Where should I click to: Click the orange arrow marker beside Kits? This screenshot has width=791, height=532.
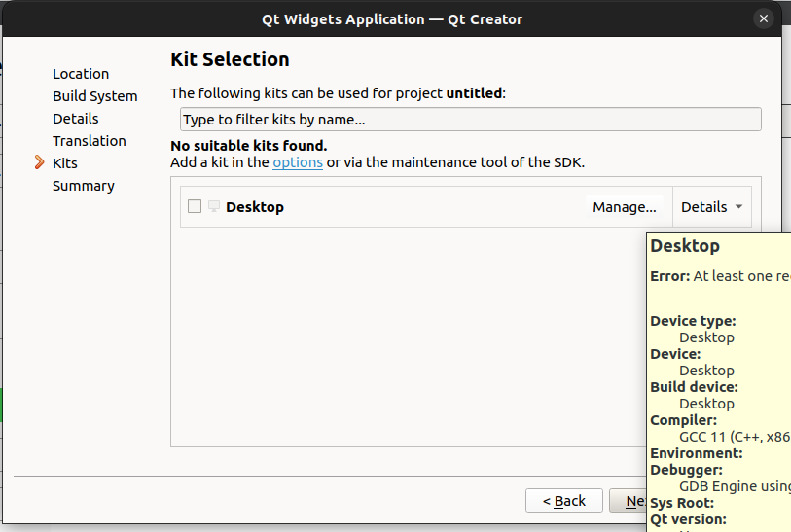tap(40, 163)
